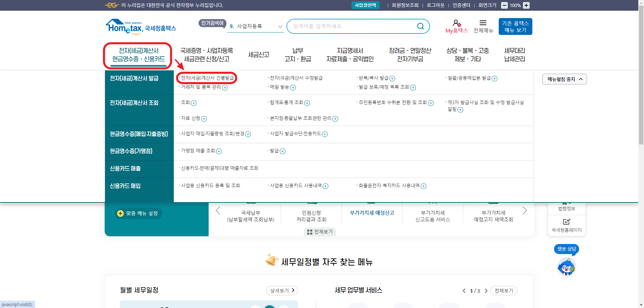
Task: Click the 로그아웃 link
Action: pyautogui.click(x=435, y=5)
